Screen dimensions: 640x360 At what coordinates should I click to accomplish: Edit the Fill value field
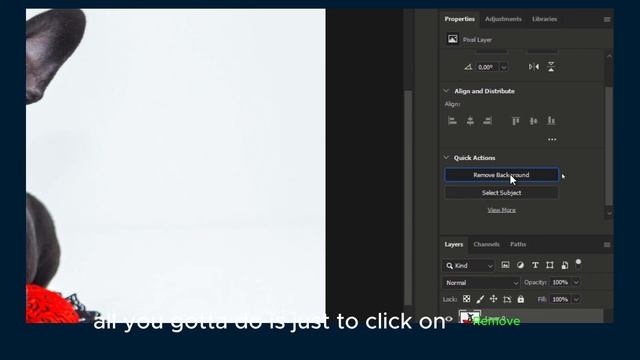(x=560, y=300)
